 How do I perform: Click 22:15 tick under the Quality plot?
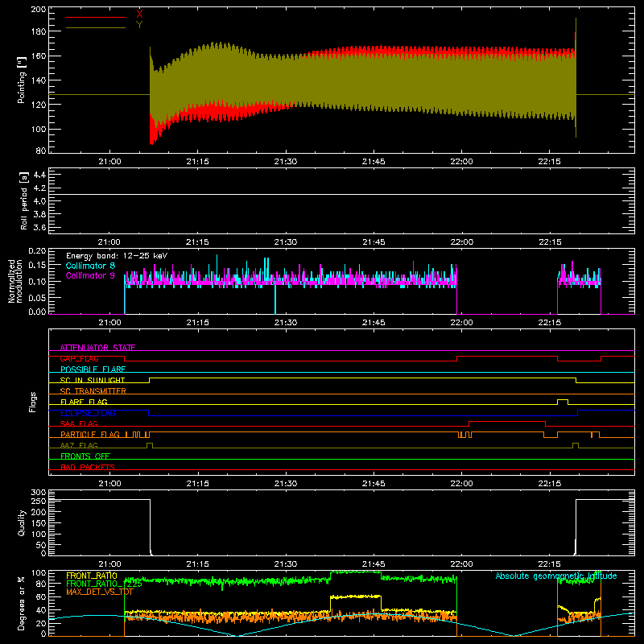pos(549,564)
